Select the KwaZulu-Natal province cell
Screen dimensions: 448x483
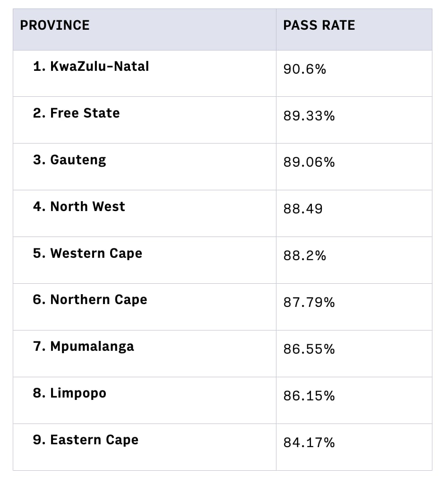pyautogui.click(x=91, y=67)
